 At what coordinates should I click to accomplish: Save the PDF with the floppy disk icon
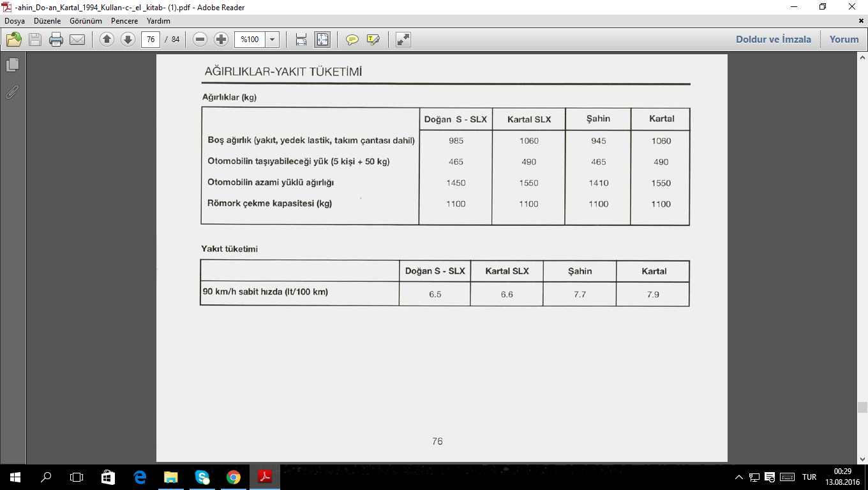pyautogui.click(x=35, y=40)
